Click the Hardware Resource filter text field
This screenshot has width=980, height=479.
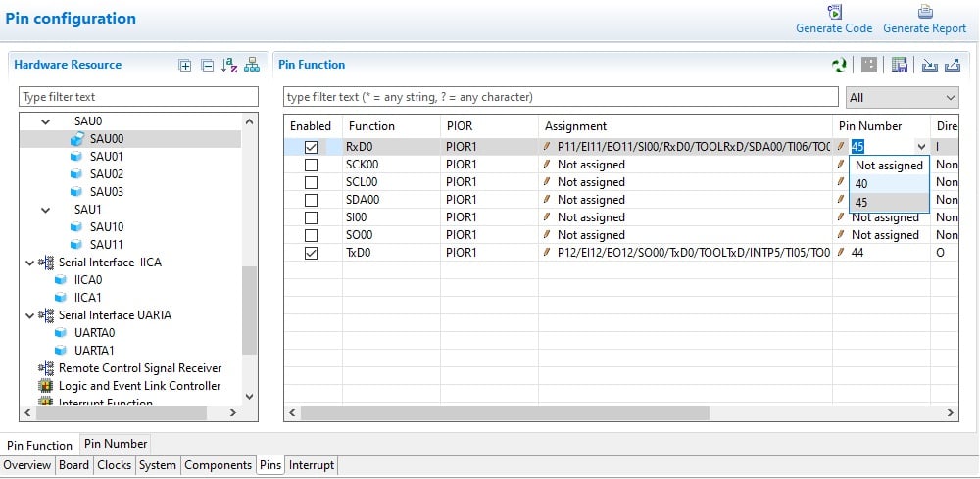[138, 97]
